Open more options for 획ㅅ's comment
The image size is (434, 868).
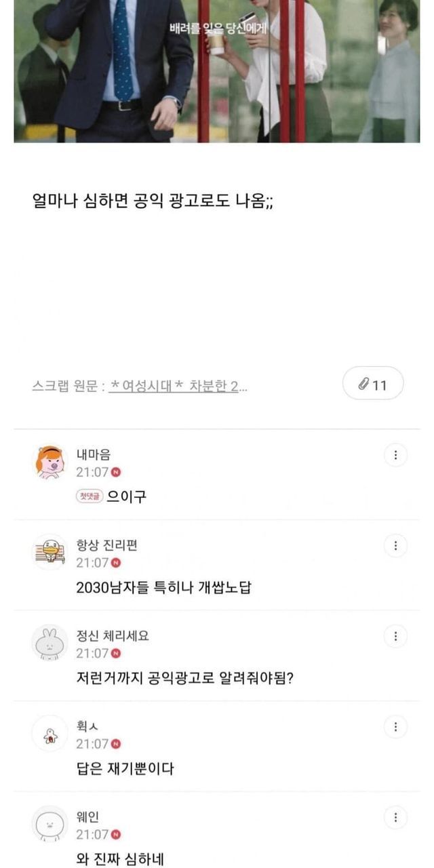click(395, 727)
